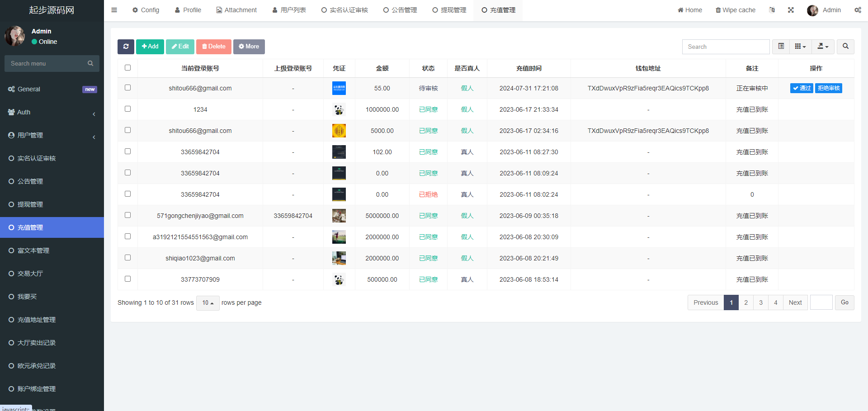Tick the checkbox for the 33773707909 row
Screen dimensions: 868x411
[x=127, y=279]
